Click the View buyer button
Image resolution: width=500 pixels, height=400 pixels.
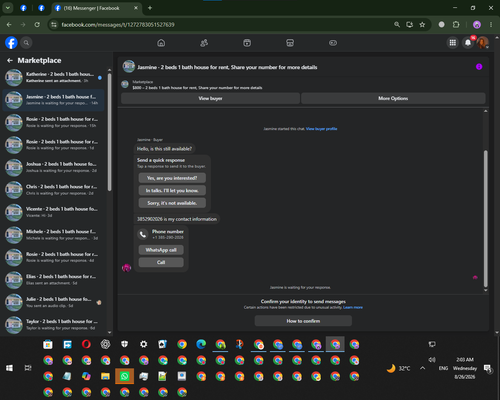click(210, 98)
